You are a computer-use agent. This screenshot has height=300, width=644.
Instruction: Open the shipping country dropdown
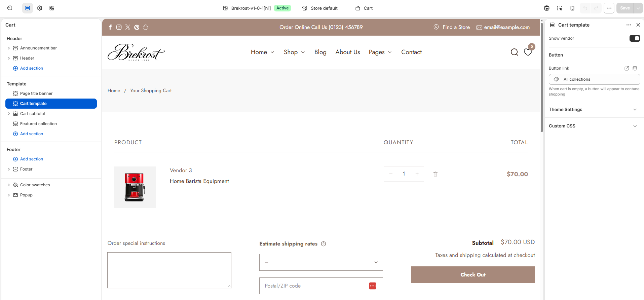coord(321,262)
